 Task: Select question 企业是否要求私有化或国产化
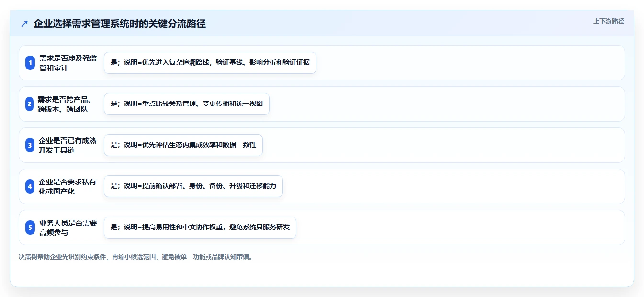tap(68, 186)
